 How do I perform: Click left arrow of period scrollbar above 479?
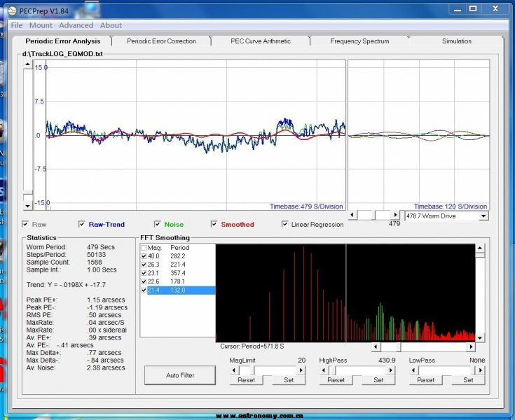point(352,215)
